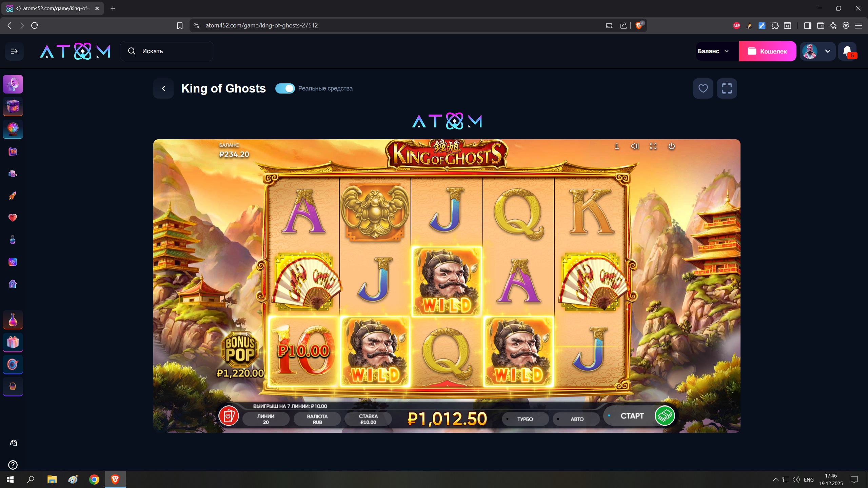Expand the left sidebar menu arrow
Viewport: 868px width, 488px height.
(x=14, y=51)
